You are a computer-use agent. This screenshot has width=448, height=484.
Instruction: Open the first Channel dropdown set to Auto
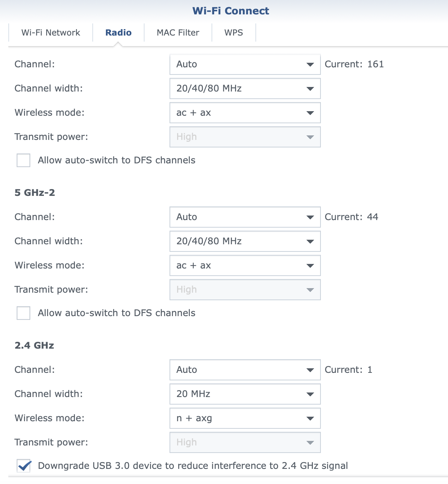click(245, 64)
